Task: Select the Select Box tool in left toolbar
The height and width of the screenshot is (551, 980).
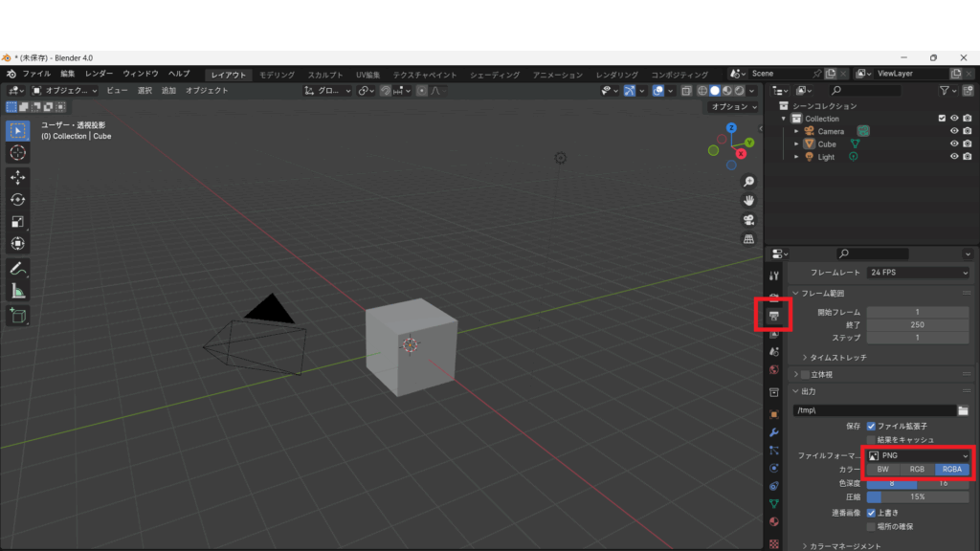Action: (17, 130)
